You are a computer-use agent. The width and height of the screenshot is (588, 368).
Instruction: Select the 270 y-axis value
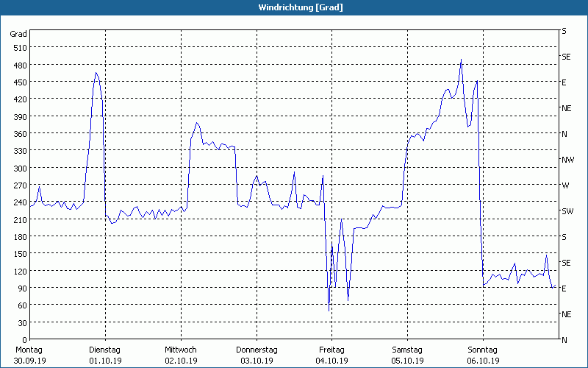[21, 185]
